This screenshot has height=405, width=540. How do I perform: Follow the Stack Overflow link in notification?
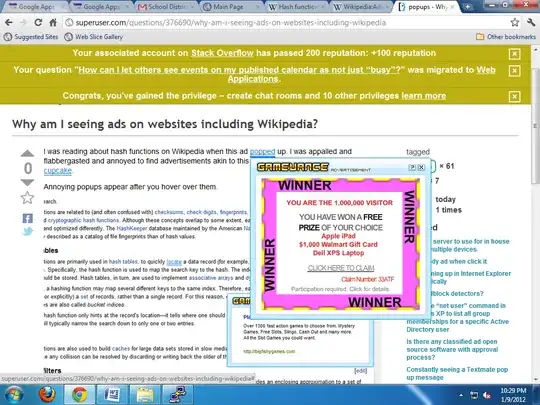222,53
